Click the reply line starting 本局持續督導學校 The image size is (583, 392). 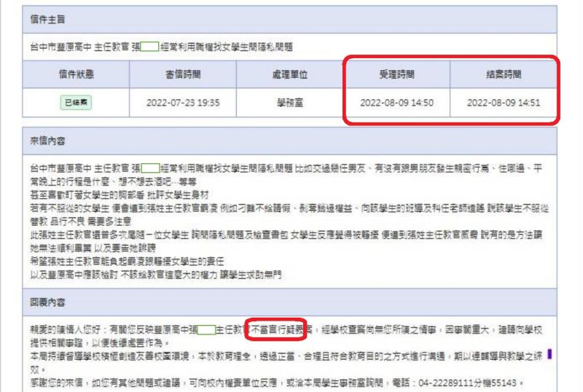(286, 356)
